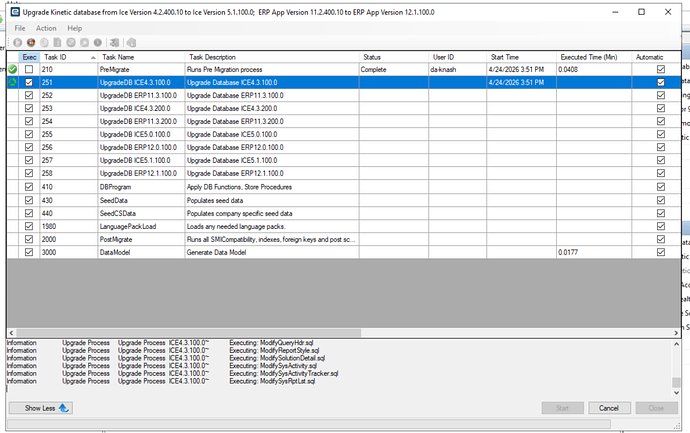Screen dimensions: 690x433
Task: Click the Show Less button
Action: pyautogui.click(x=40, y=408)
